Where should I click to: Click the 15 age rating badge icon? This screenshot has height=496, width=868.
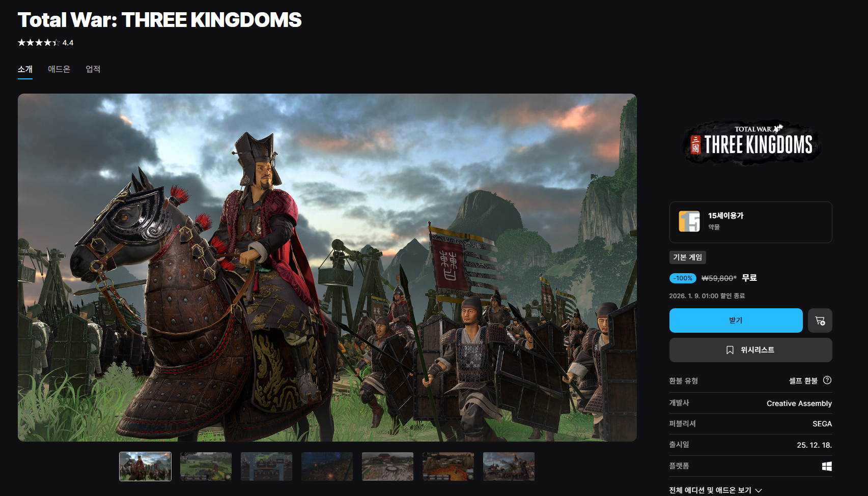689,222
